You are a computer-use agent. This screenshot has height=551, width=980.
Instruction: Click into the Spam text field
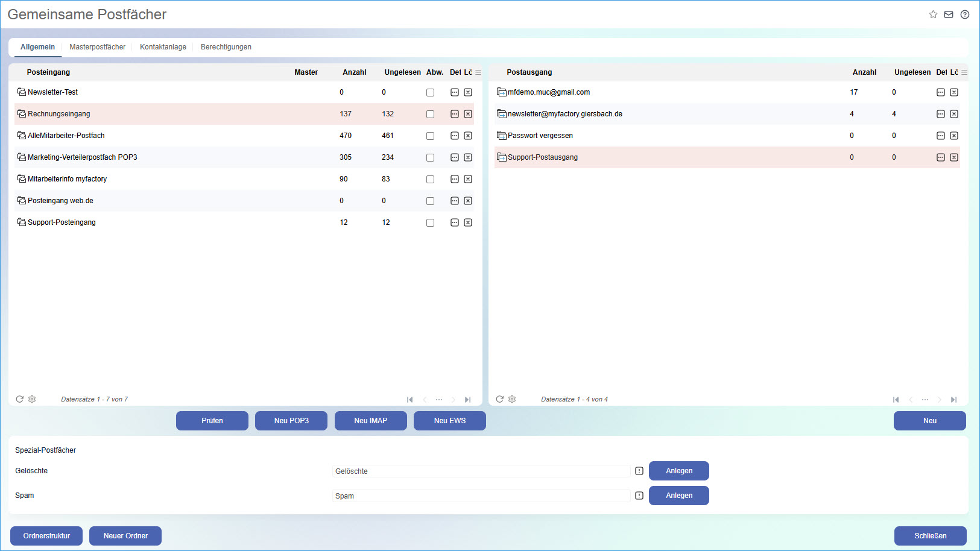[x=481, y=496]
